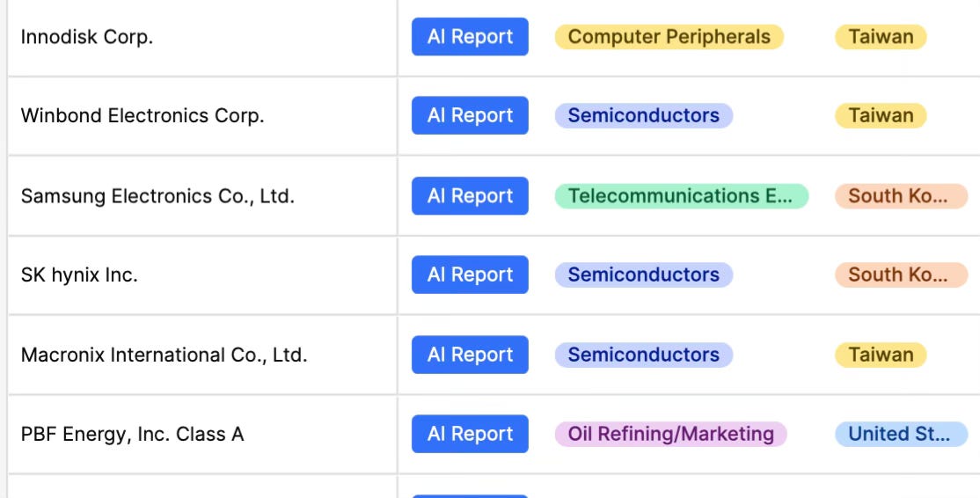Click the Oil Refining/Marketing tag
The width and height of the screenshot is (980, 498).
pos(670,435)
